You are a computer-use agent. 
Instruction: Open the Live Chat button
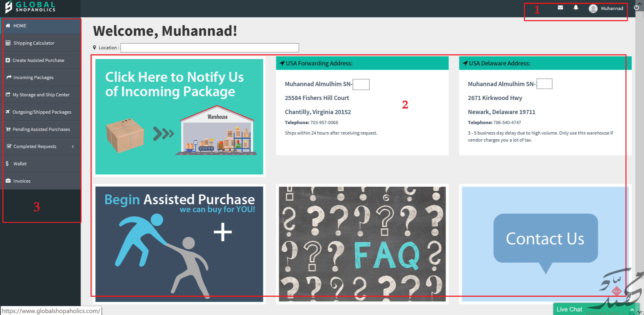point(596,309)
